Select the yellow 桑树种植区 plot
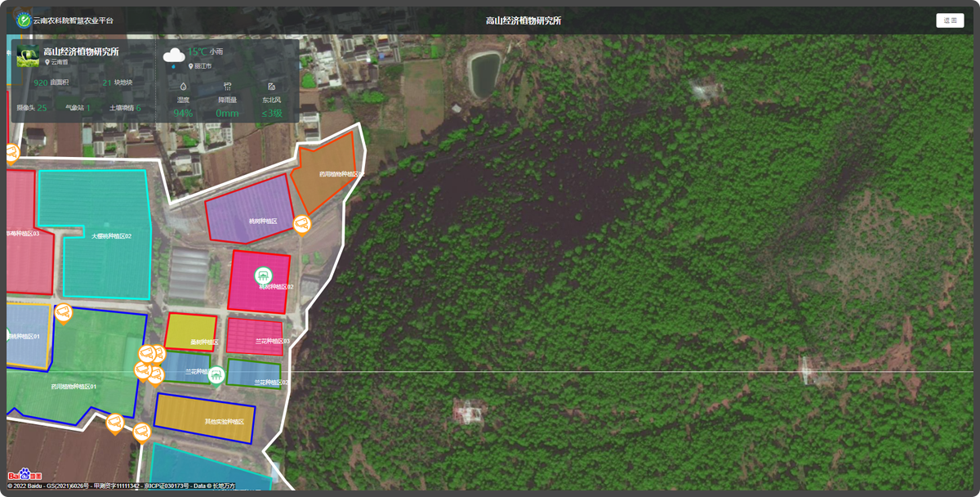This screenshot has width=980, height=497. tap(190, 332)
